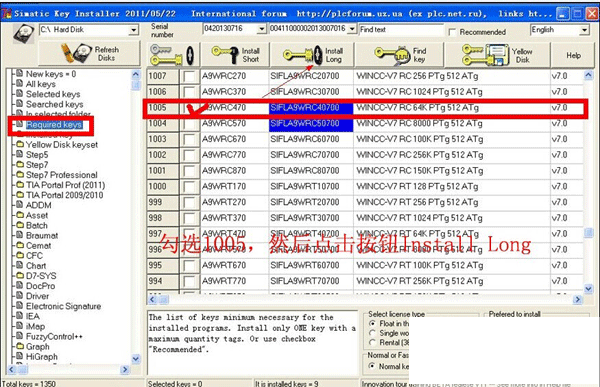Open the Step7 Professional folder

click(61, 175)
